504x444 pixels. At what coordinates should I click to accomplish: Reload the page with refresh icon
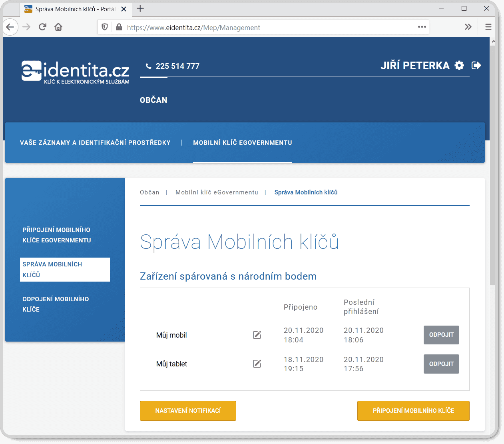point(42,27)
